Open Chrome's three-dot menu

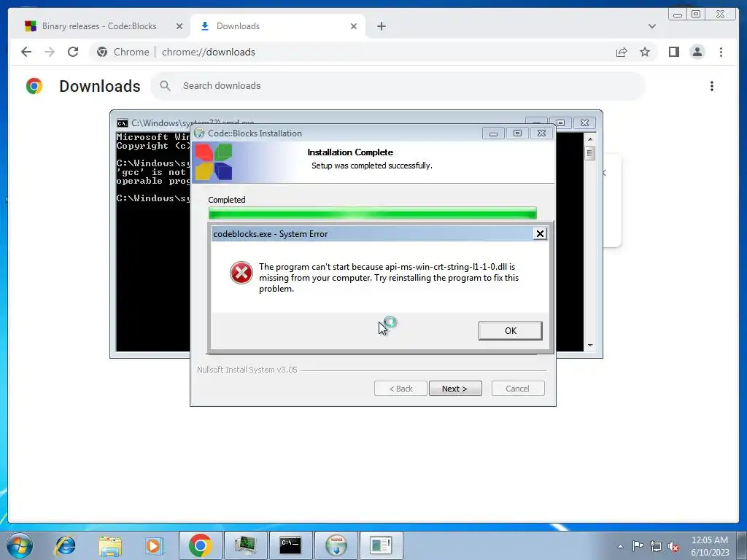pyautogui.click(x=721, y=52)
